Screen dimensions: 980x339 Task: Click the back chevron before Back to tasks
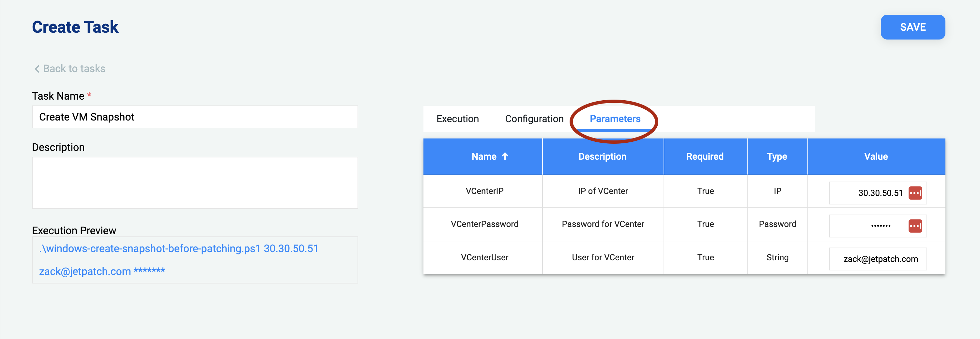[37, 69]
